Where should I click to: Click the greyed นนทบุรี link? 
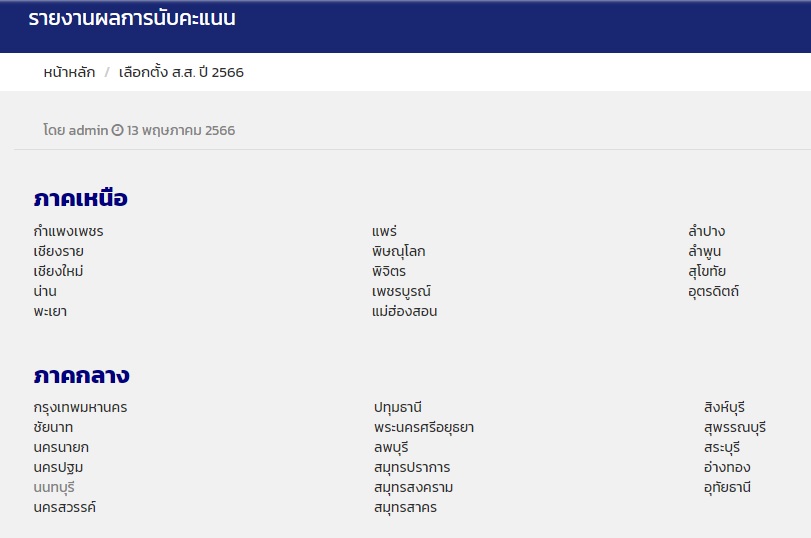[x=54, y=488]
